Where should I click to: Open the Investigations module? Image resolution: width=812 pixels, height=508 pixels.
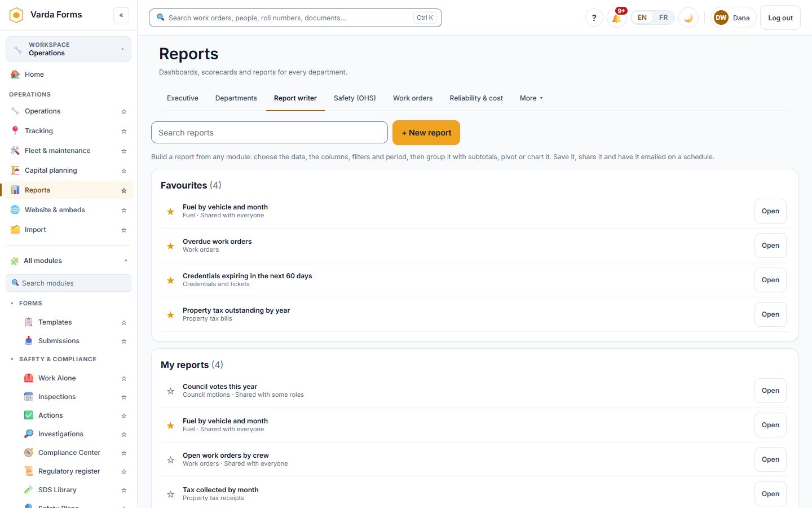pyautogui.click(x=61, y=434)
